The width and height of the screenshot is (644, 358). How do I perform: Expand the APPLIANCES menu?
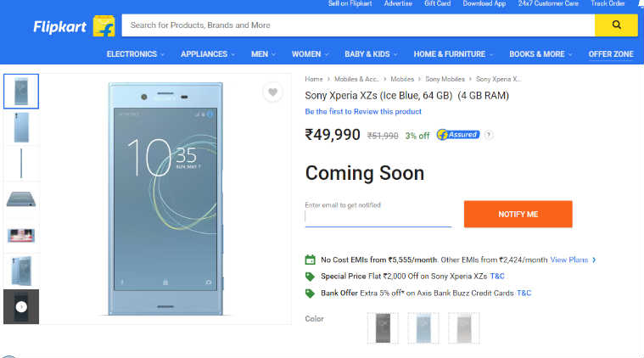pos(208,54)
